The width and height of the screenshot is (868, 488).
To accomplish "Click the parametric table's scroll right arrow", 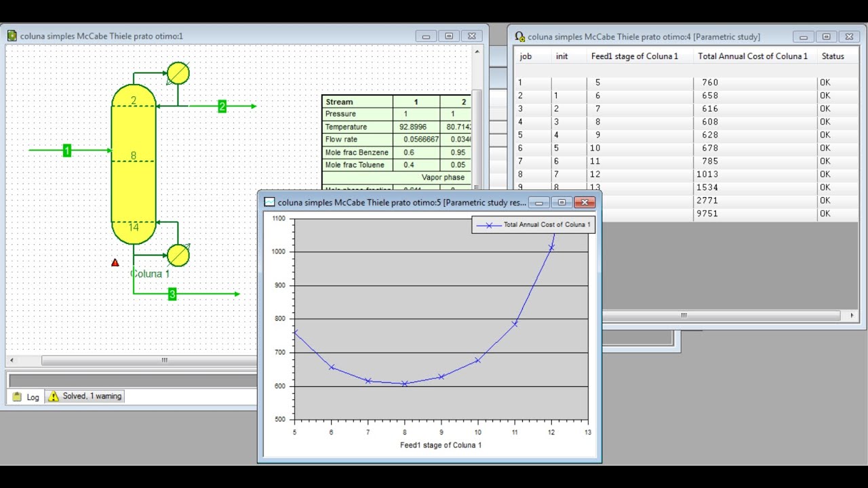I will click(x=852, y=315).
